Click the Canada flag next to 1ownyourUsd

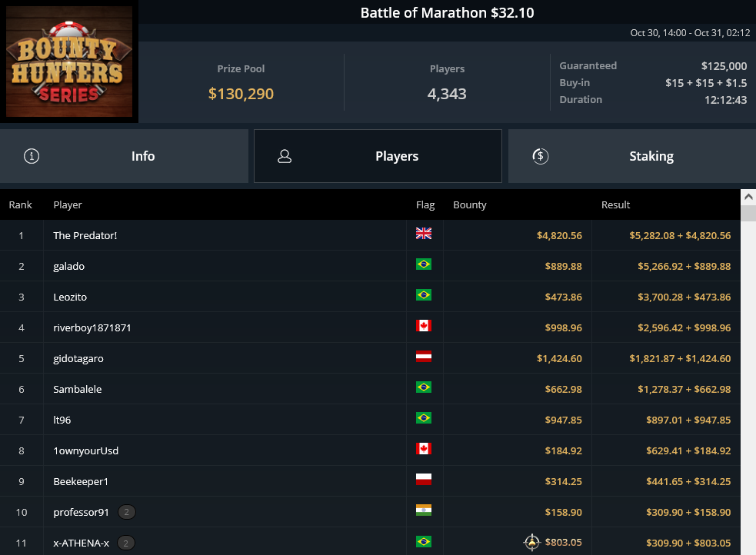(x=424, y=449)
